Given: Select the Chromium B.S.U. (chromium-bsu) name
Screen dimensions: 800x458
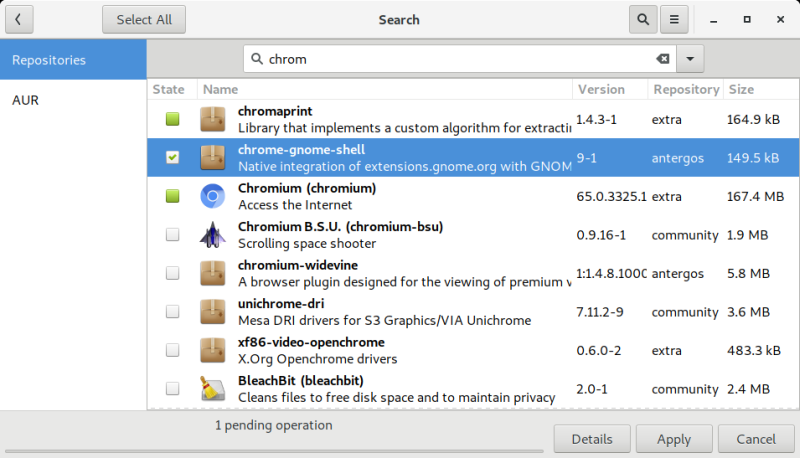Looking at the screenshot, I should click(340, 226).
